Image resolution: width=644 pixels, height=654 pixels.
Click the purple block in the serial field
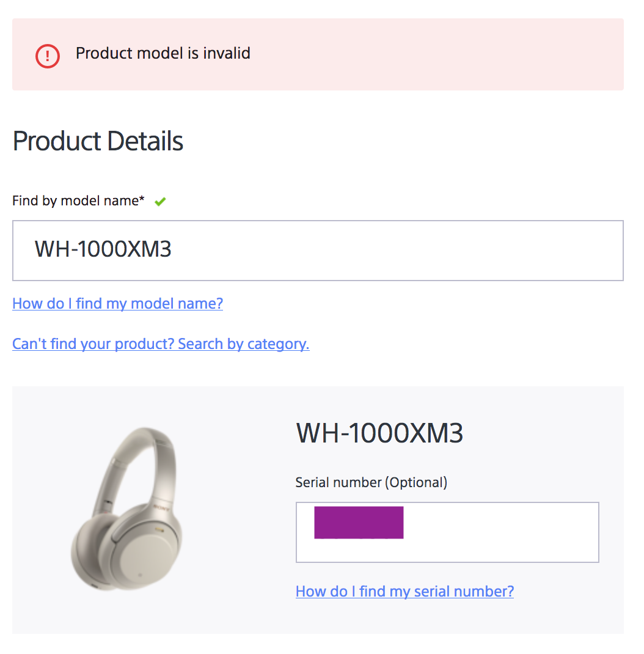pos(359,522)
